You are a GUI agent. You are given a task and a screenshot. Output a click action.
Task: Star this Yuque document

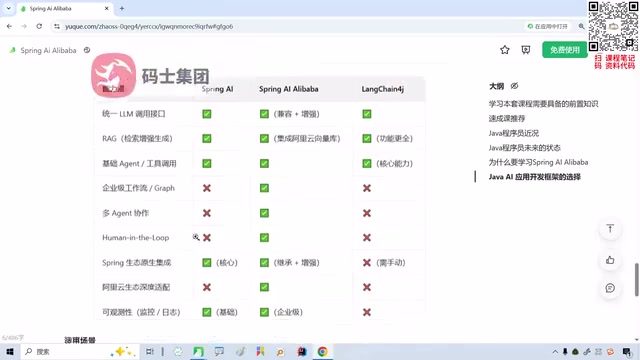505,50
